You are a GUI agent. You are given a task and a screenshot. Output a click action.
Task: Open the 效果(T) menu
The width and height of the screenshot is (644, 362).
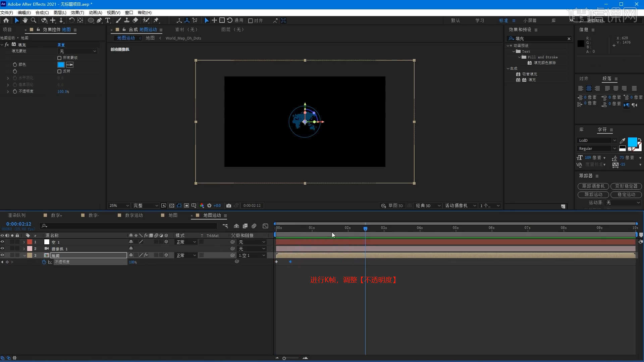coord(77,12)
